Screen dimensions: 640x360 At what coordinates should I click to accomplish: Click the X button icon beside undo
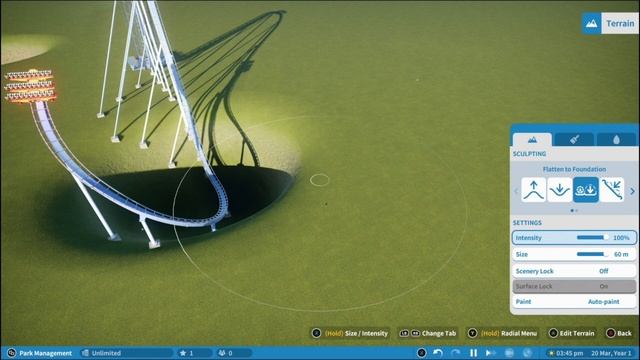coord(422,353)
